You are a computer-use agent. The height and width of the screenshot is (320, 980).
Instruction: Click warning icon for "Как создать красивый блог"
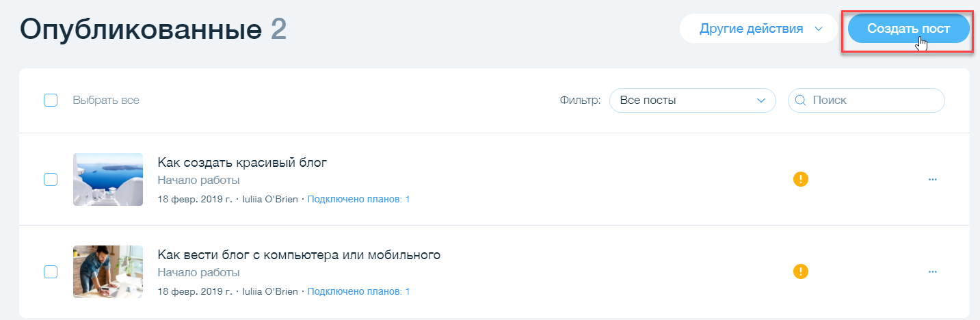click(801, 180)
